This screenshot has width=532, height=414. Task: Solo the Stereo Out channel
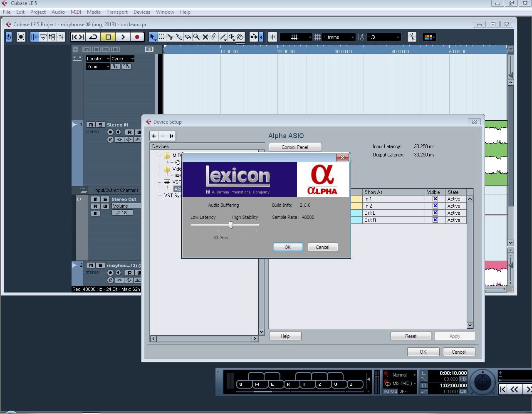coord(105,199)
